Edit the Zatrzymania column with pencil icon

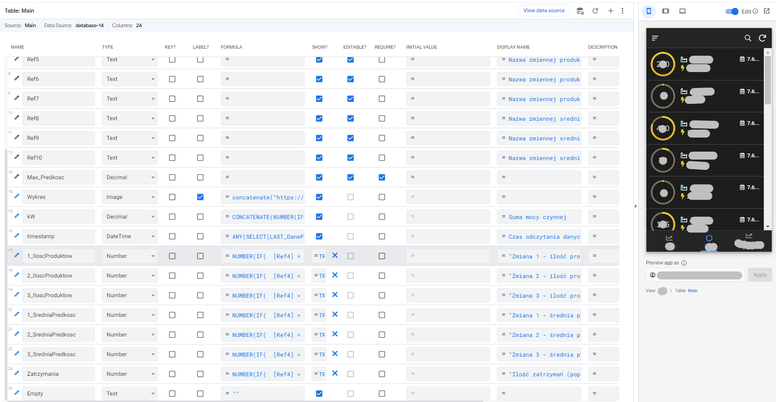click(16, 373)
